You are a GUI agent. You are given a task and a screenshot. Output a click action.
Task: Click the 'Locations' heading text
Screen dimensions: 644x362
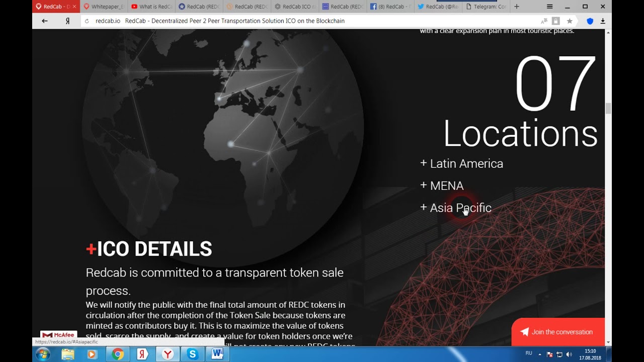point(520,134)
